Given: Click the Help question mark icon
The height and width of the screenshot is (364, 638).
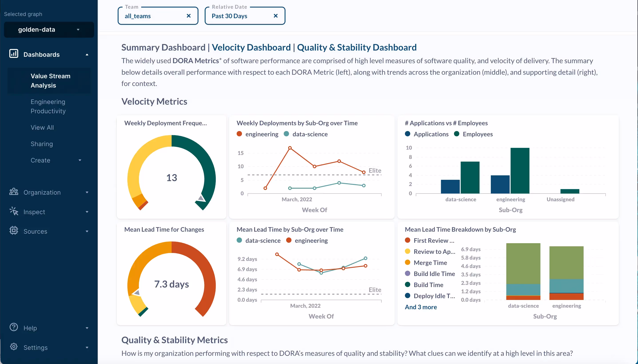Looking at the screenshot, I should click(14, 327).
